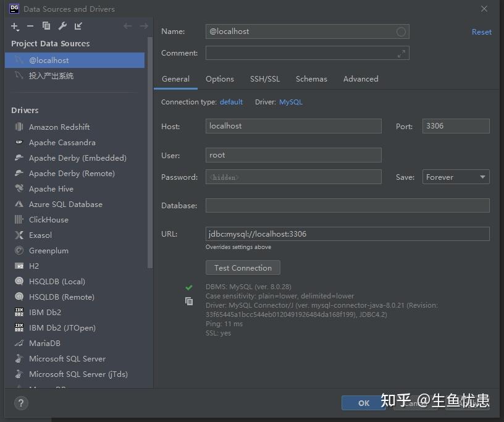Expand the Comment field with diagonal arrows icon

[400, 53]
